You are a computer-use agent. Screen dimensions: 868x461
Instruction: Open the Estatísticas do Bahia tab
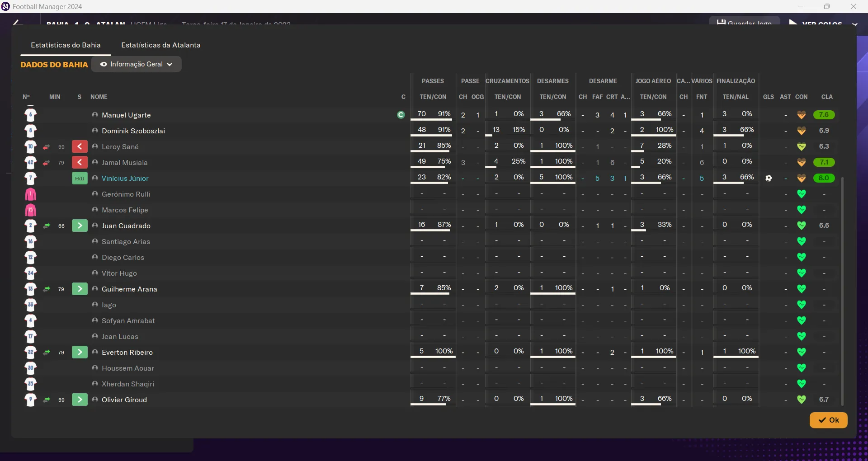(66, 45)
